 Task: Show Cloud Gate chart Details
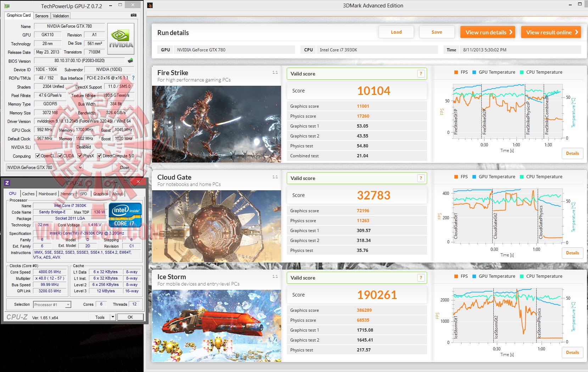click(572, 253)
